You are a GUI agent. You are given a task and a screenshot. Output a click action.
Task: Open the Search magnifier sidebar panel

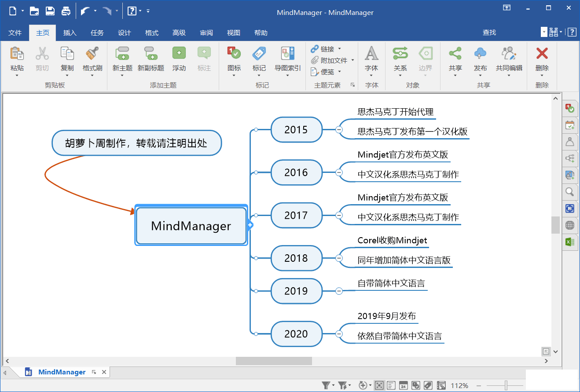coord(570,192)
